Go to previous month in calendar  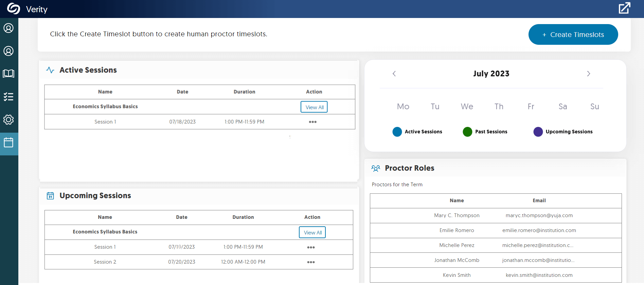[x=394, y=74]
